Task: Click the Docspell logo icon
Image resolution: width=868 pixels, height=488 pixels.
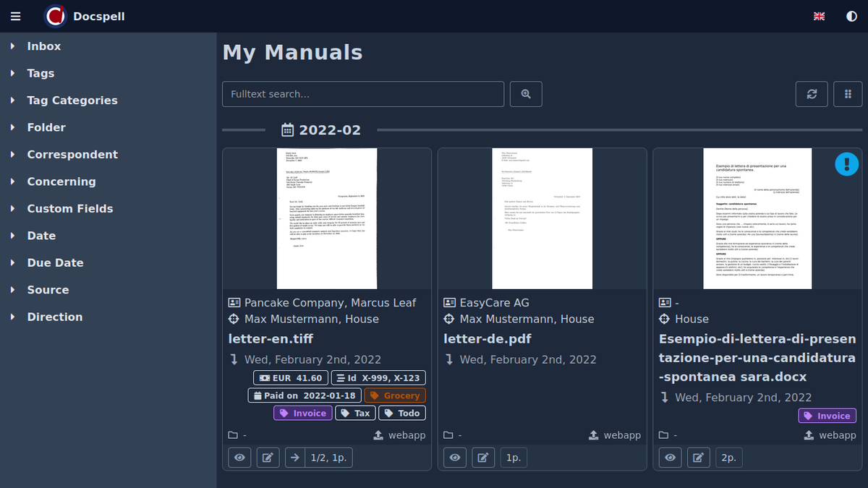Action: pyautogui.click(x=55, y=16)
